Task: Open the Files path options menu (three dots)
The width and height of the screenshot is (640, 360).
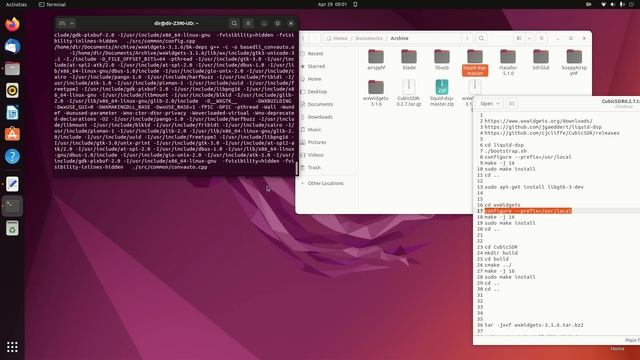Action: point(467,38)
